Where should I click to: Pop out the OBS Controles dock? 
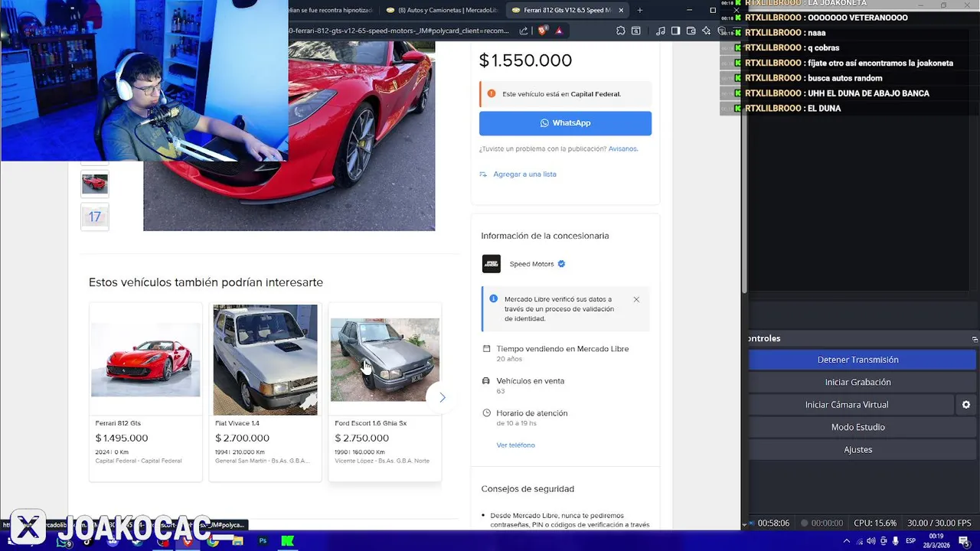coord(975,338)
